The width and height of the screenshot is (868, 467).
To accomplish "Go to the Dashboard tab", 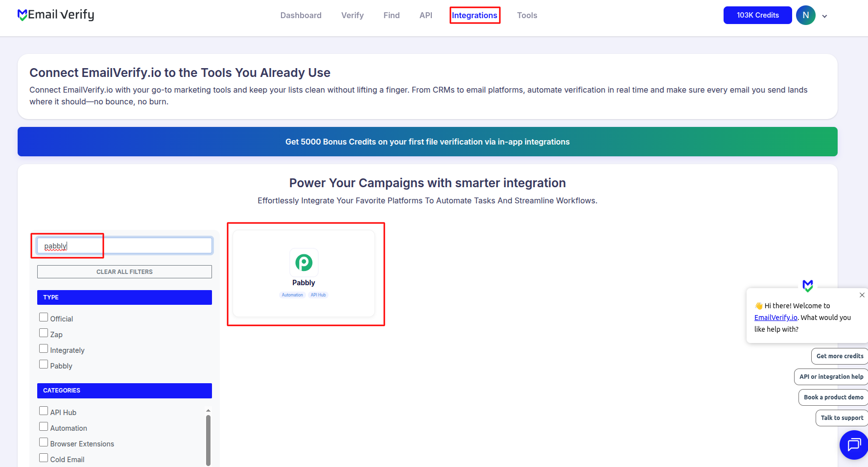I will click(301, 15).
